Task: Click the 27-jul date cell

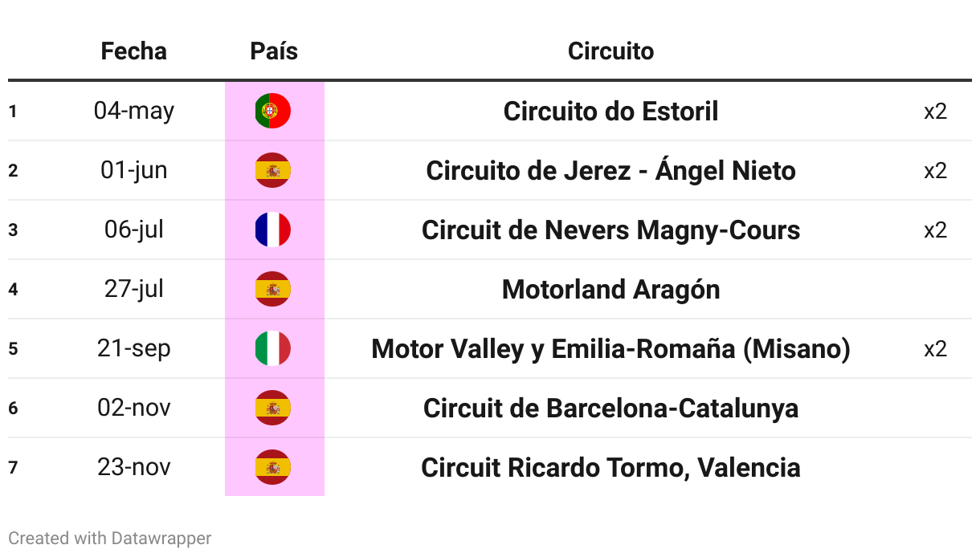Action: [x=134, y=289]
